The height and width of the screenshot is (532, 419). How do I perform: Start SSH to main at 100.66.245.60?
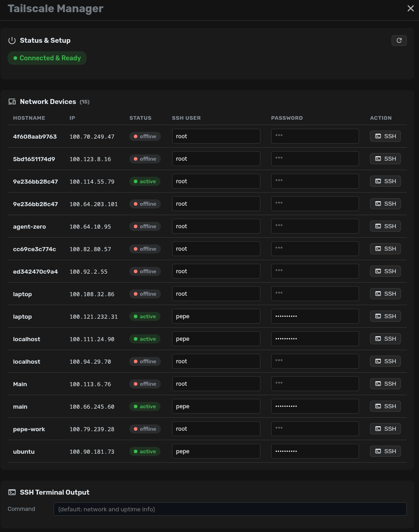pos(385,406)
